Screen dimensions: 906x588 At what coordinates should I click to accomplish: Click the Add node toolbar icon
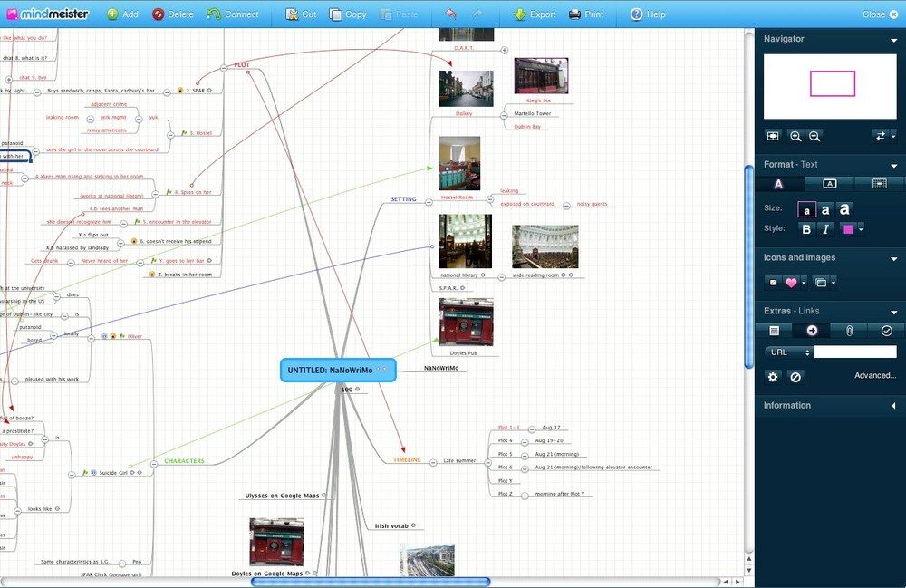pos(112,14)
